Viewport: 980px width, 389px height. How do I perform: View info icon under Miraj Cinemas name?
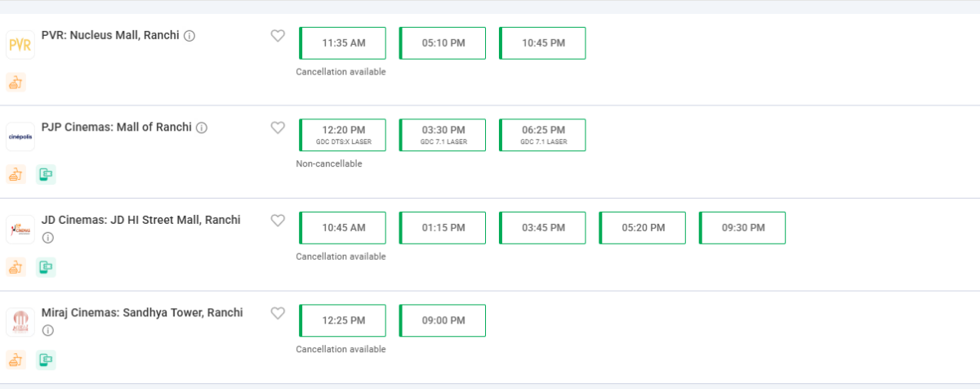coord(47,330)
